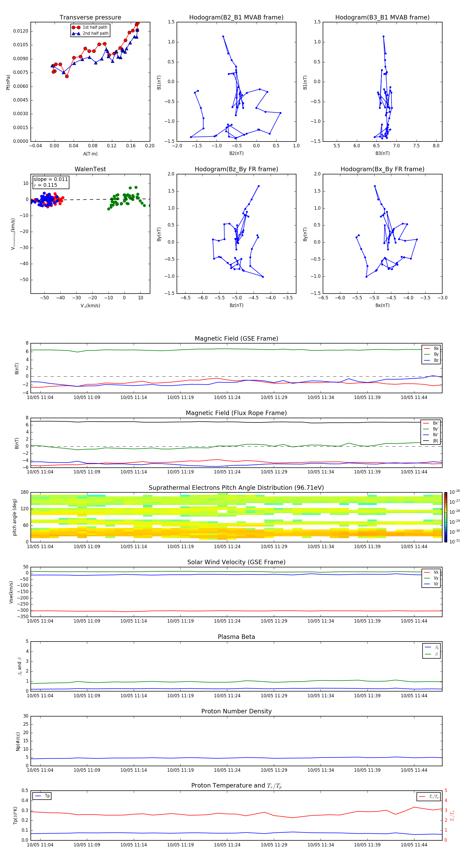The width and height of the screenshot is (473, 868).
Task: Select By' in the Flux Rope legend
Action: pos(431,429)
